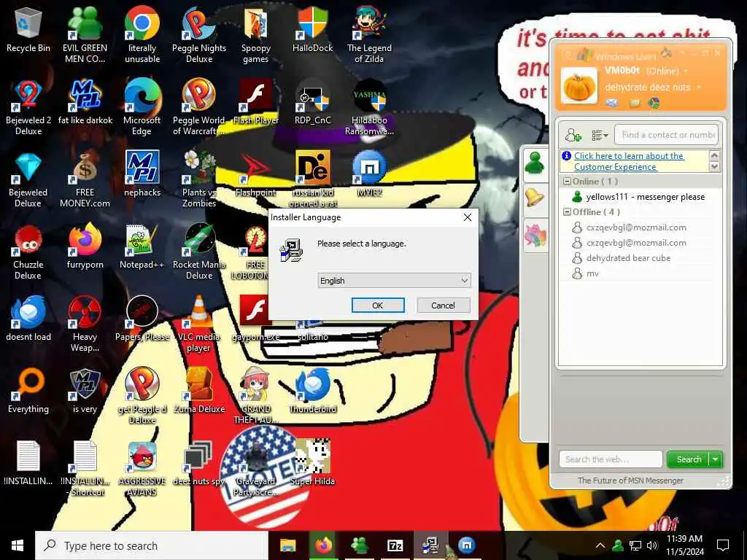Open the notification center icon
Screen dimensions: 747x560
click(723, 545)
